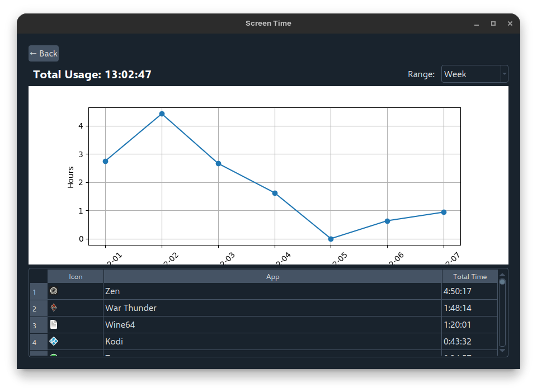
Task: Select row header number 2
Action: point(39,309)
